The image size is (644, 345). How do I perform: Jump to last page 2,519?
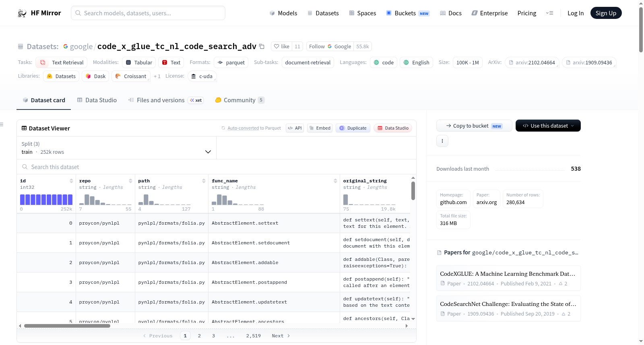tap(254, 336)
